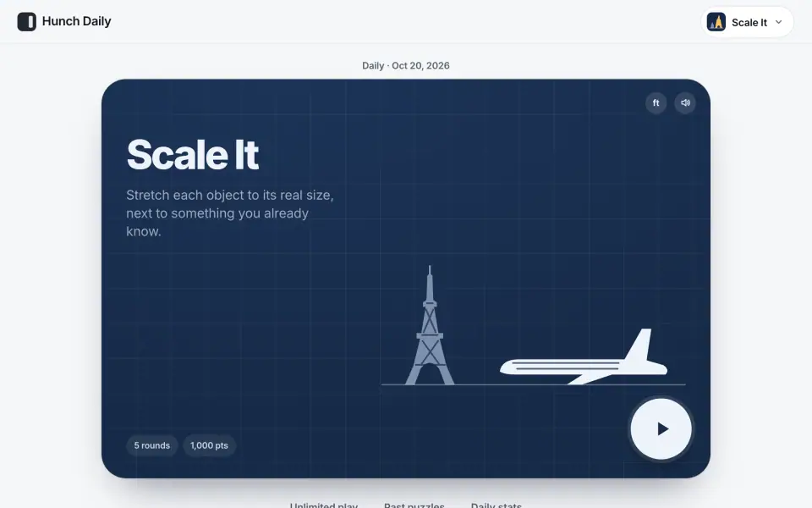The width and height of the screenshot is (812, 508).
Task: Click the 5 rounds pill
Action: tap(151, 445)
